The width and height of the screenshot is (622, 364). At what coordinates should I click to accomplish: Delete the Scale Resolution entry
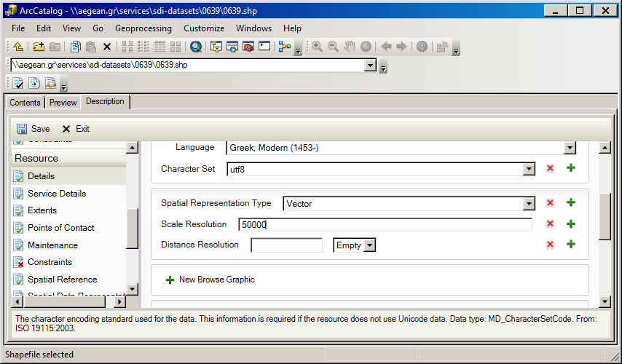550,223
